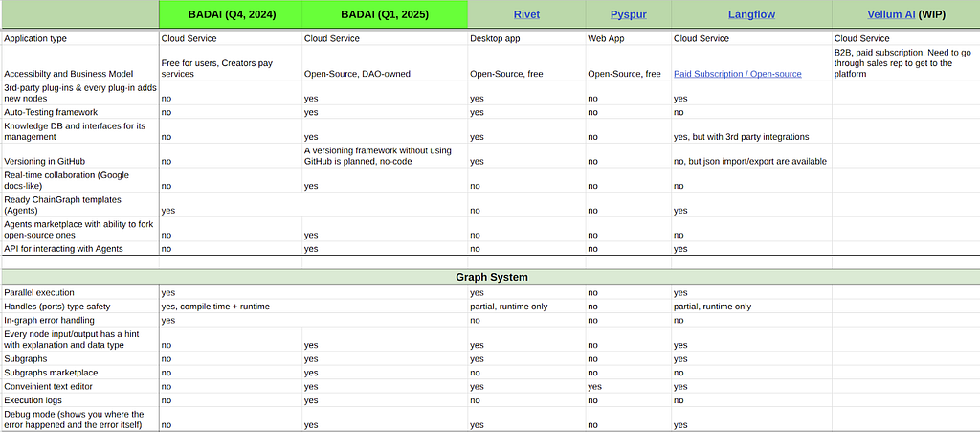
Task: Select the In-graph error handling label
Action: 50,320
